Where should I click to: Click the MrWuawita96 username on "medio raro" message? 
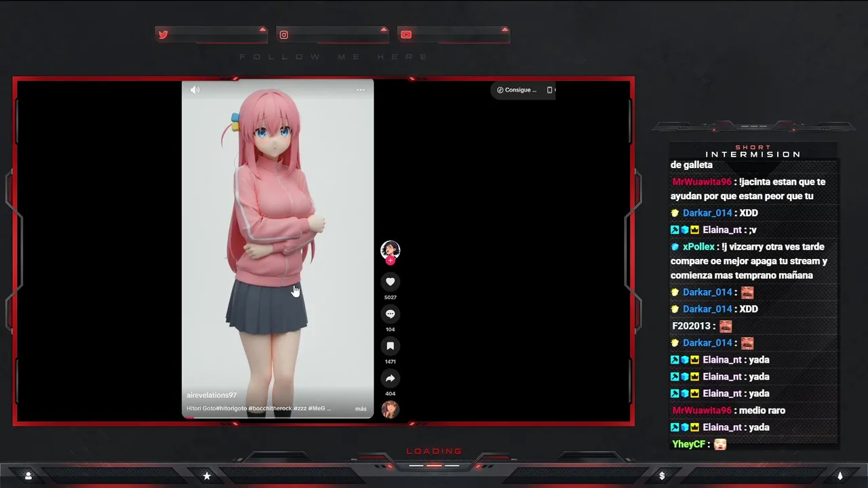click(702, 410)
